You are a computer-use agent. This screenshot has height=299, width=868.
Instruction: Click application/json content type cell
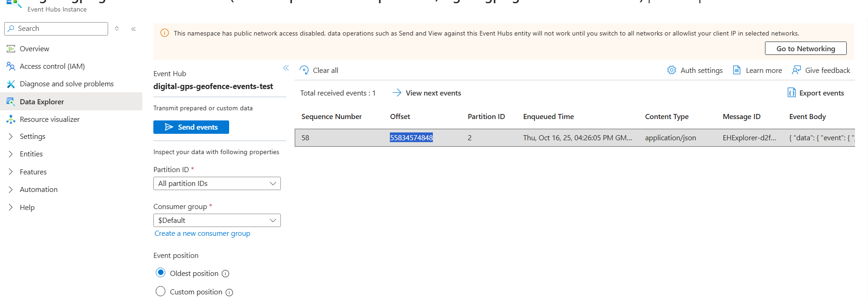point(671,138)
